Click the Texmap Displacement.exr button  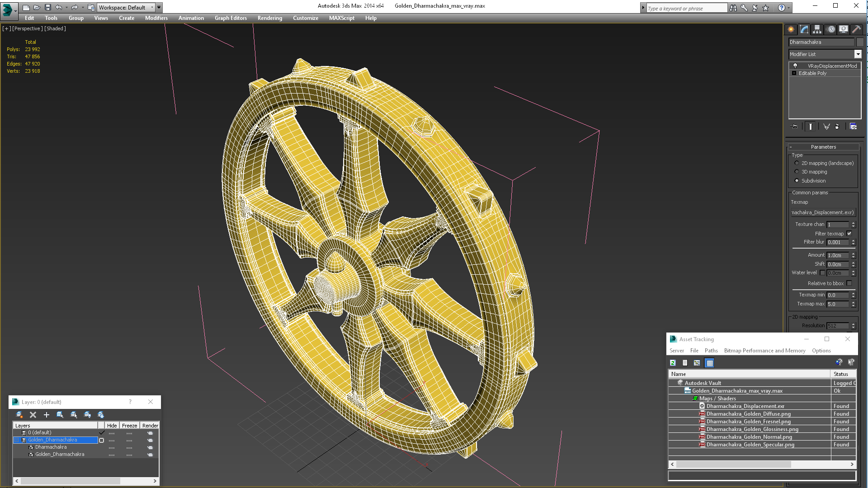tap(823, 212)
